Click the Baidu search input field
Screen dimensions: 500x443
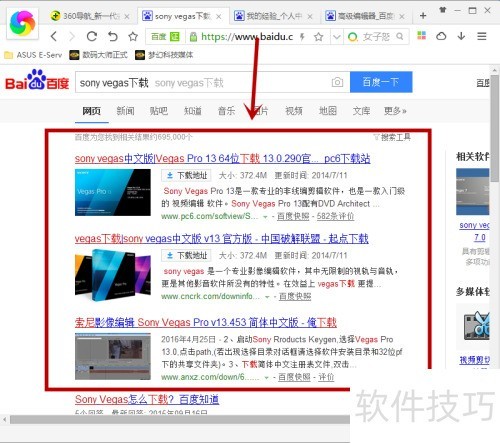[x=203, y=82]
